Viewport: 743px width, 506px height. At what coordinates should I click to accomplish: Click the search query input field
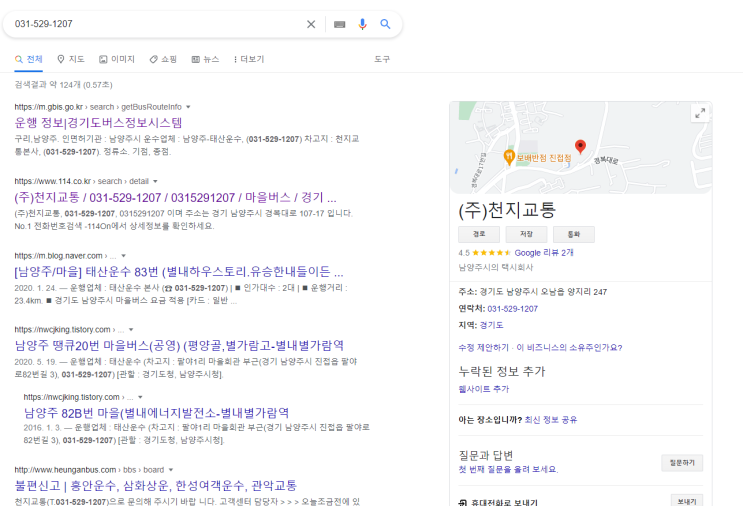(156, 24)
